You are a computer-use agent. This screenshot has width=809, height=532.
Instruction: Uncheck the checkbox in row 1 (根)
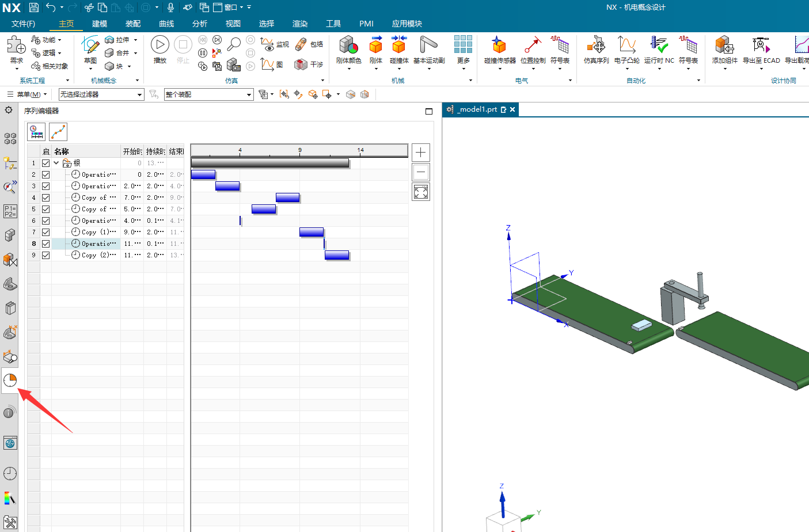[45, 163]
